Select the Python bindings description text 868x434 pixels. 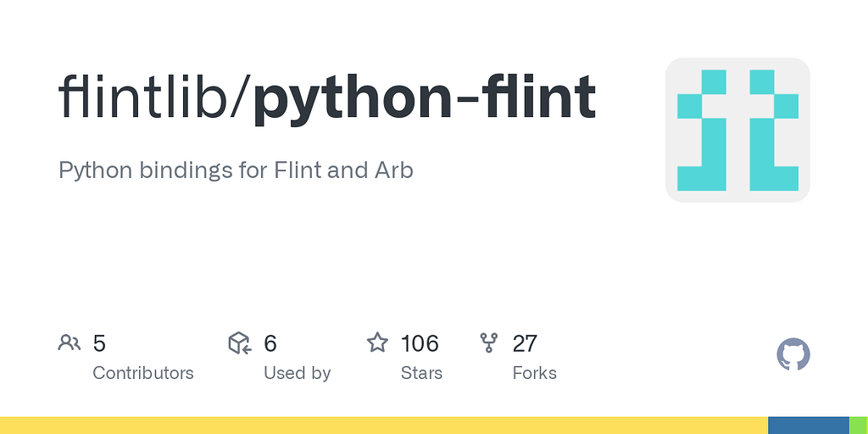pos(236,171)
